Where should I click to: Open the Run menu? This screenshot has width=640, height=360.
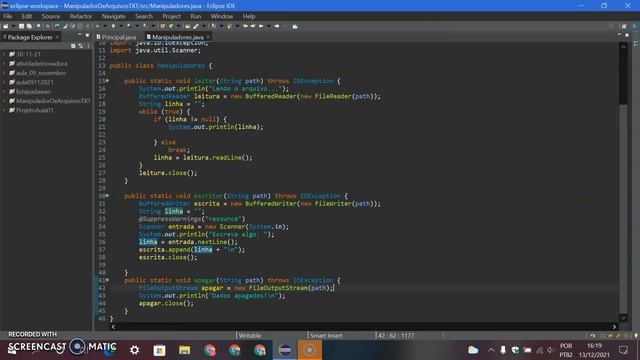(x=196, y=16)
